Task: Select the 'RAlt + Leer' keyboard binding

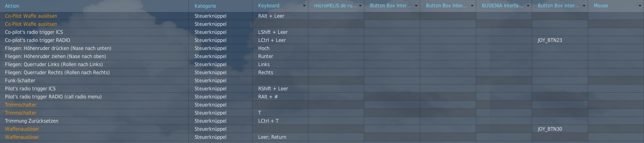Action: (x=280, y=16)
